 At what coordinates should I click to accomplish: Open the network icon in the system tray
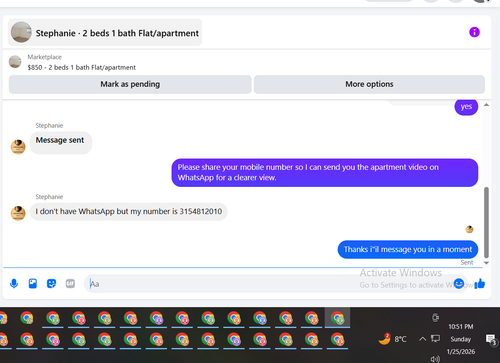pyautogui.click(x=435, y=339)
